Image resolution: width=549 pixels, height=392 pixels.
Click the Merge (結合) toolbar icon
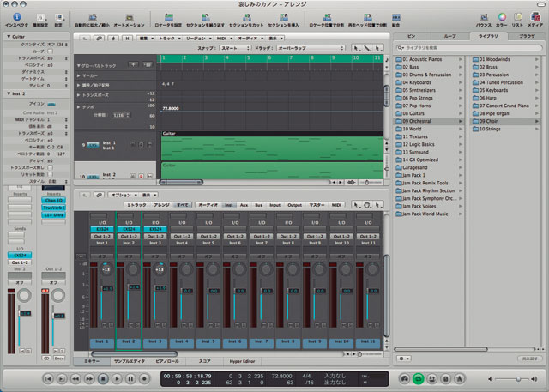coord(396,17)
